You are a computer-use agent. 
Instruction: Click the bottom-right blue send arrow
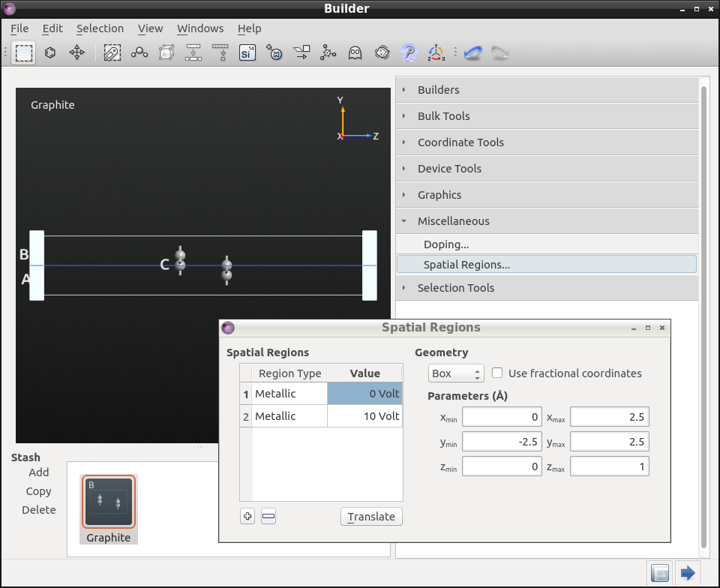click(x=688, y=573)
